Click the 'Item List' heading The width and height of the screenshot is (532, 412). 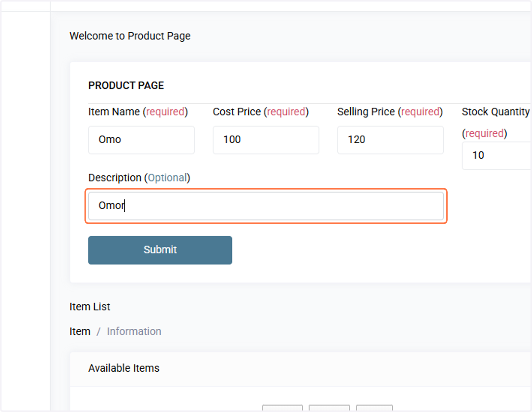pos(90,307)
